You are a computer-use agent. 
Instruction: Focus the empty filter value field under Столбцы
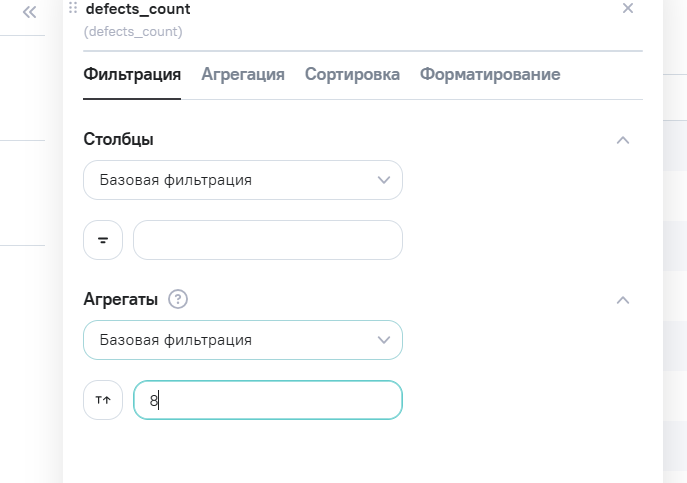tap(268, 240)
